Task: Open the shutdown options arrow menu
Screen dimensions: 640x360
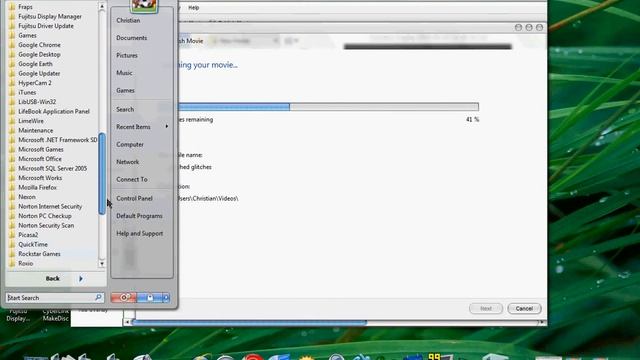Action: point(166,298)
